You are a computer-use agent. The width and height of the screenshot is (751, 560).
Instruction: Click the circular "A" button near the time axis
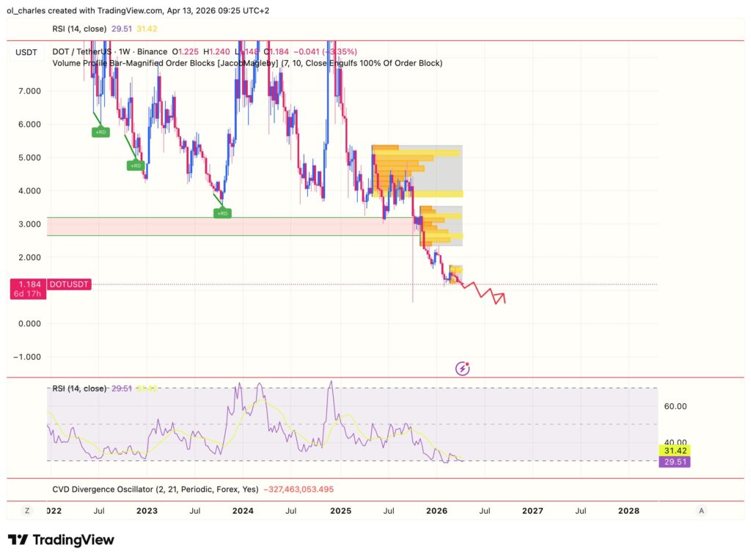702,511
